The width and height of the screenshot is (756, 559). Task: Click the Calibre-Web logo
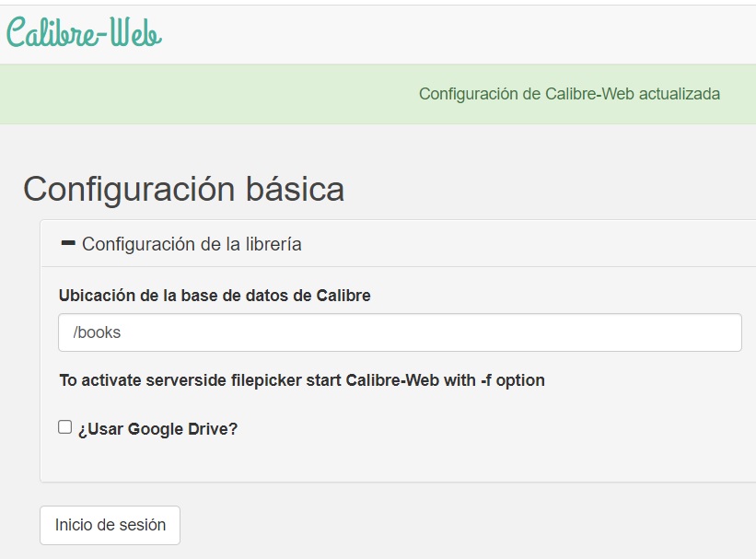pos(84,32)
